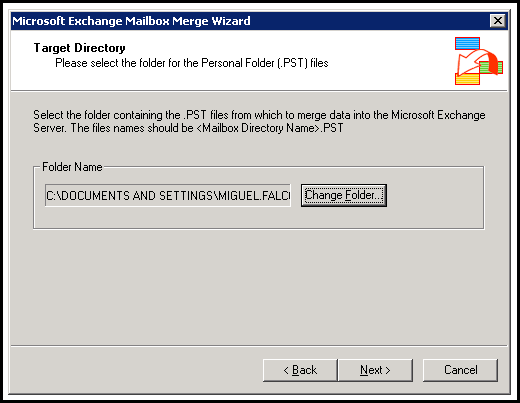Click the yellow mailbox block in header icon
The width and height of the screenshot is (520, 403).
tap(467, 79)
